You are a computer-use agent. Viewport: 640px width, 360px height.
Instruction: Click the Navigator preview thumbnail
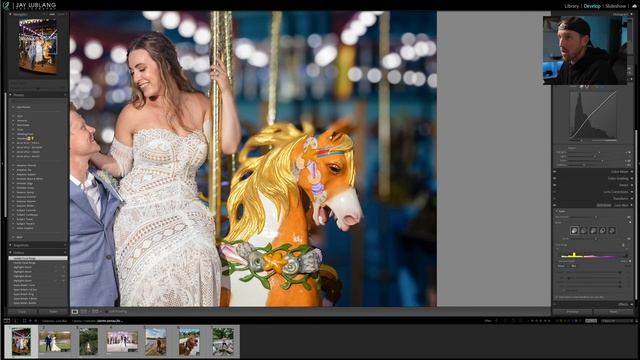click(38, 46)
